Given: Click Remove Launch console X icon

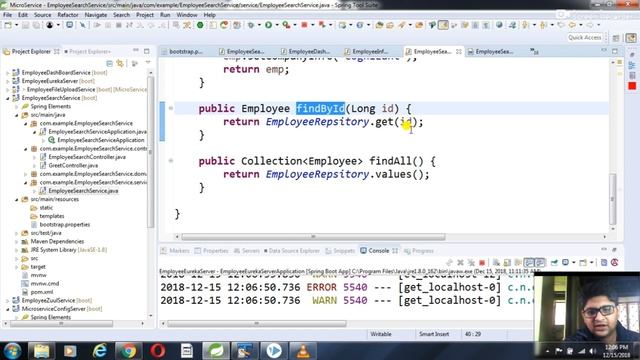Looking at the screenshot, I should pyautogui.click(x=460, y=262).
